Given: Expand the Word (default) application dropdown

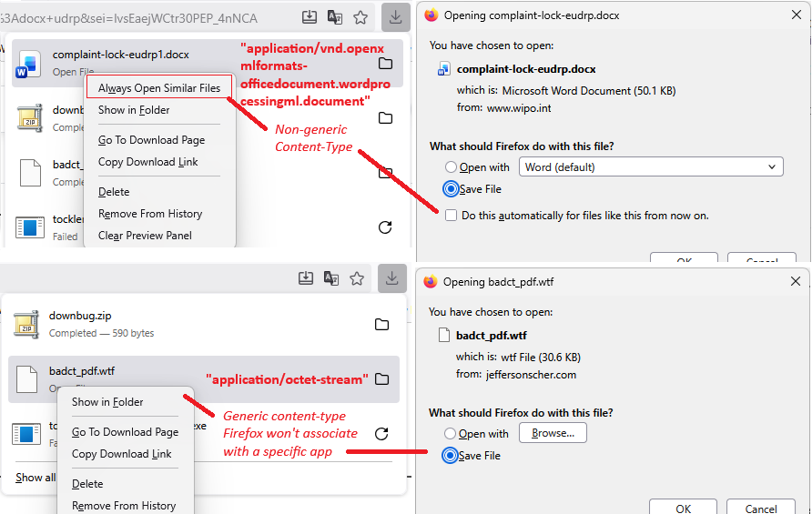Looking at the screenshot, I should pyautogui.click(x=651, y=167).
